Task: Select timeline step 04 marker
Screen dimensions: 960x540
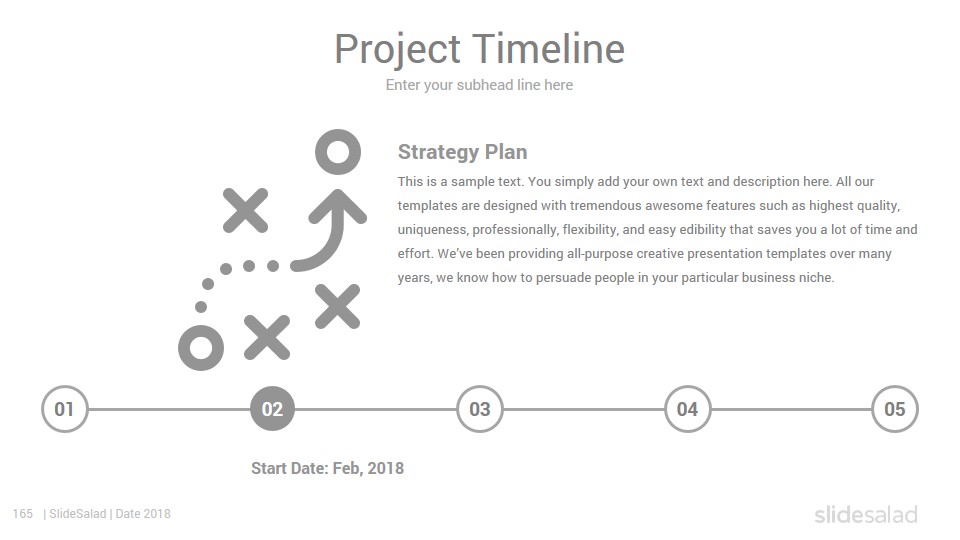Action: [x=688, y=409]
